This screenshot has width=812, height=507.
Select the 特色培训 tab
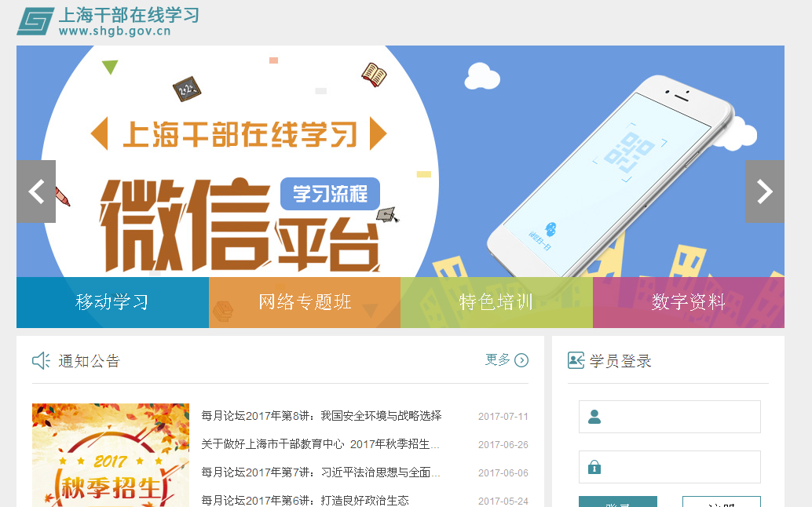[x=496, y=302]
